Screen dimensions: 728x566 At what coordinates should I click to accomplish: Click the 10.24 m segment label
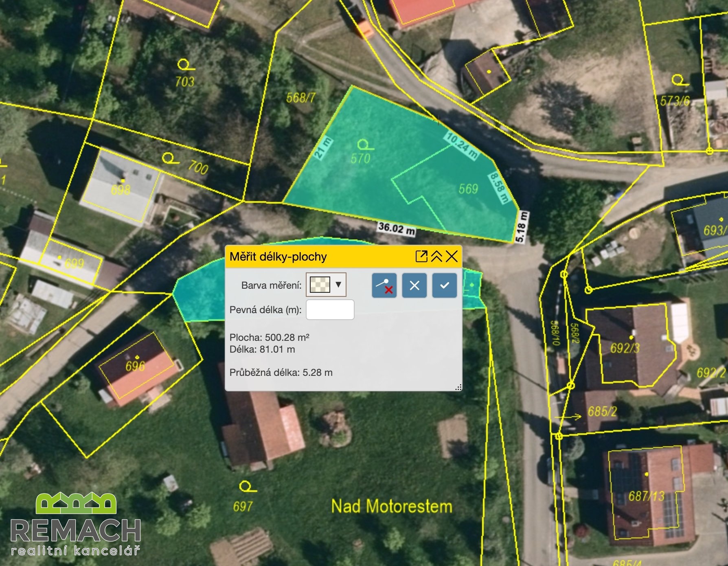461,145
